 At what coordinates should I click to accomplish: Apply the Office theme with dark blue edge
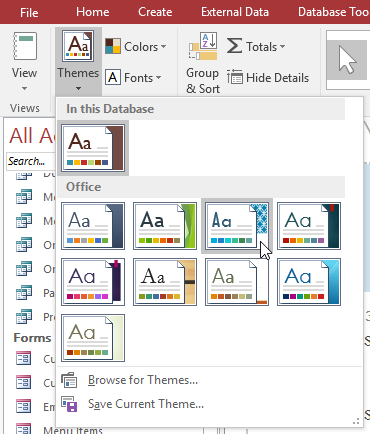[93, 226]
